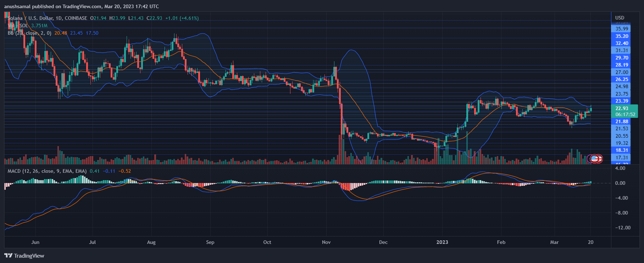Click the 26.25 price level label
This screenshot has width=644, height=263.
click(622, 79)
